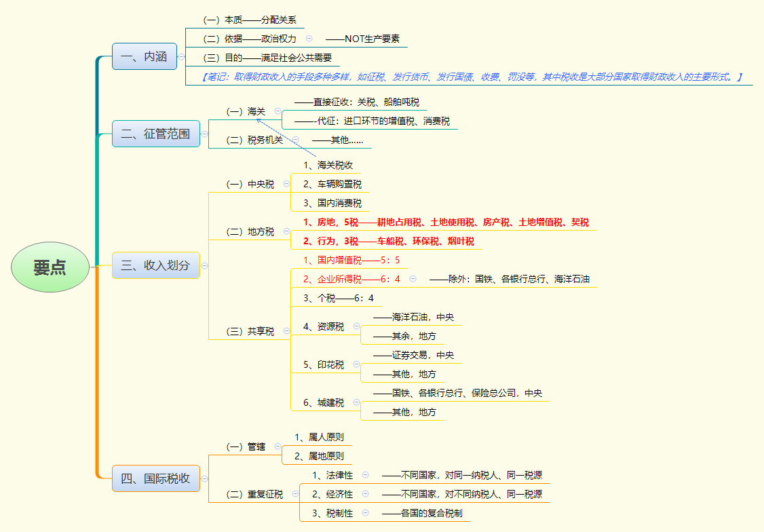Collapse the 四、国际税收 branch toggle

click(205, 478)
